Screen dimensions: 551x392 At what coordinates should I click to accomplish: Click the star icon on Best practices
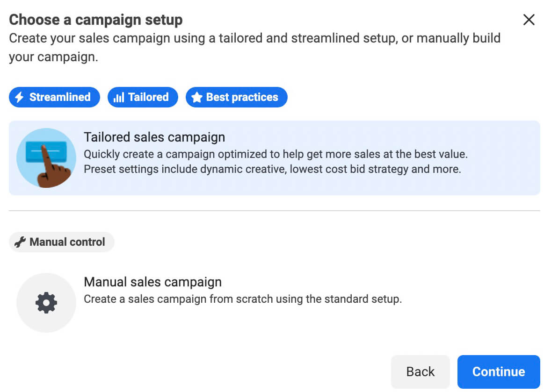[197, 97]
